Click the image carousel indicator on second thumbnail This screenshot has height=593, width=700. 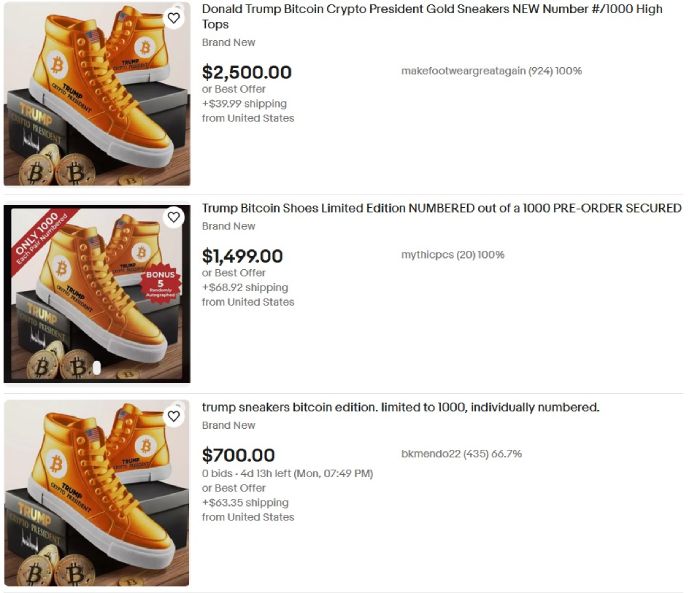(x=97, y=368)
